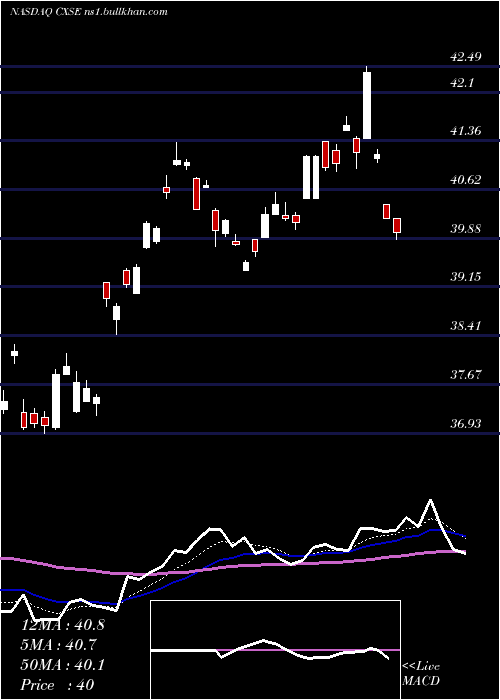This screenshot has width=500, height=700.
Task: Click the 39.15 price level label
Action: point(466,277)
